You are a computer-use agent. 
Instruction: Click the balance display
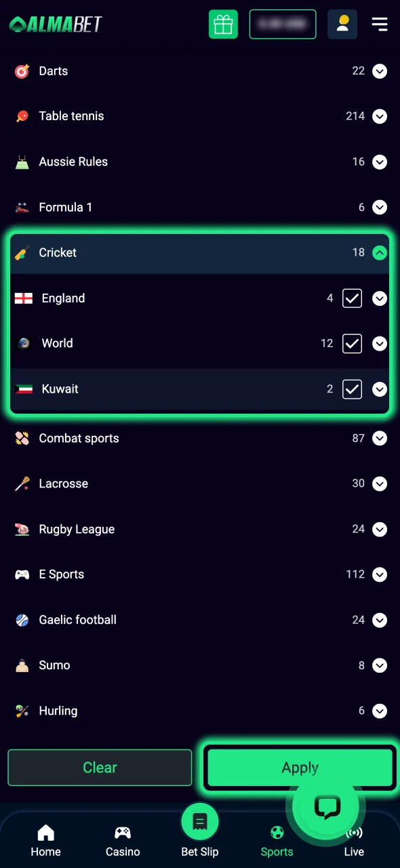point(283,24)
